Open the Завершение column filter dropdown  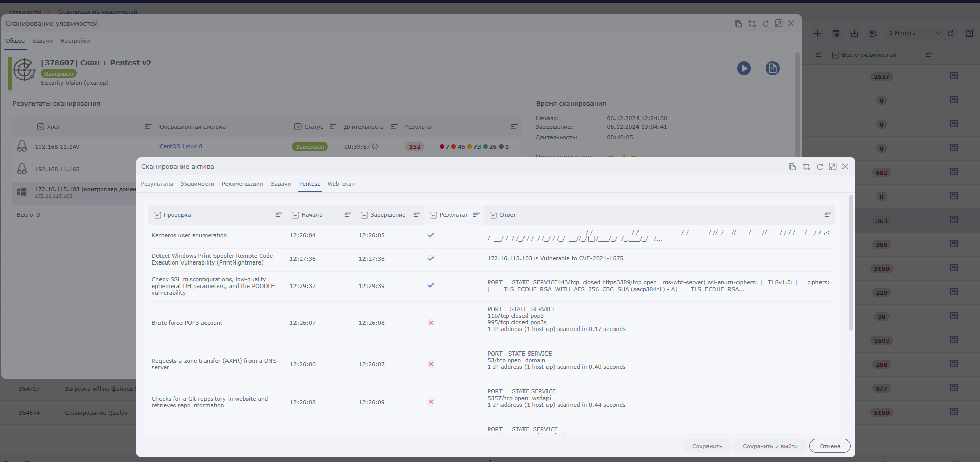click(364, 215)
